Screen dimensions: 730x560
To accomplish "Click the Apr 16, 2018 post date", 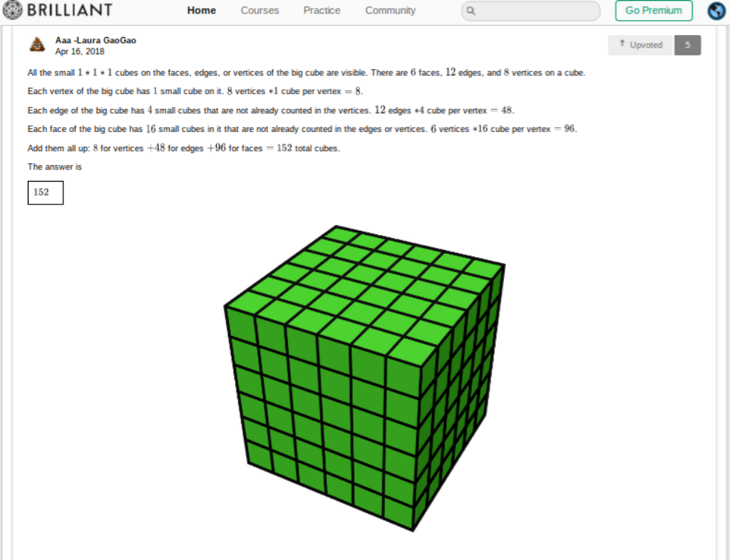I will [x=79, y=51].
